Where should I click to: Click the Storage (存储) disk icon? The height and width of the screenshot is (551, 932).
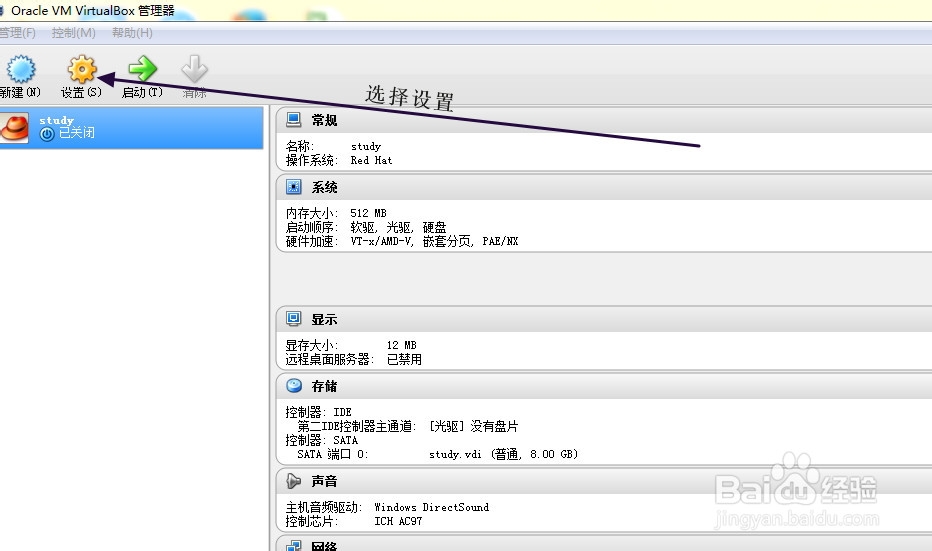[x=294, y=386]
